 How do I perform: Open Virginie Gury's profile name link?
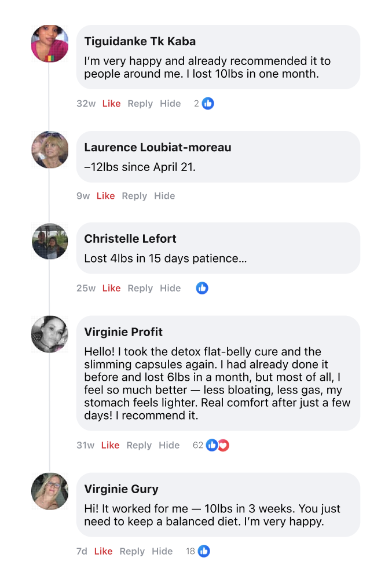pos(121,489)
